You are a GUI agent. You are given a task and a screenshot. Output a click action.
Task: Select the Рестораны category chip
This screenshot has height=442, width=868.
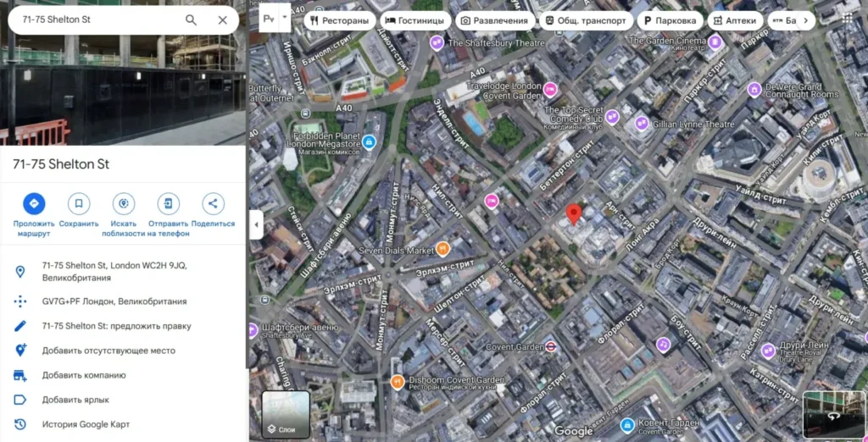point(339,20)
